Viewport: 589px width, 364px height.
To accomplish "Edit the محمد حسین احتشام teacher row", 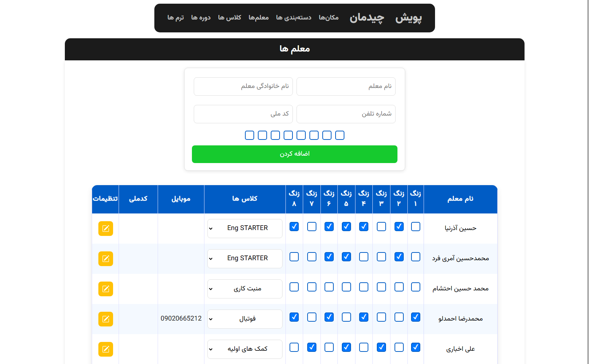I will tap(106, 289).
